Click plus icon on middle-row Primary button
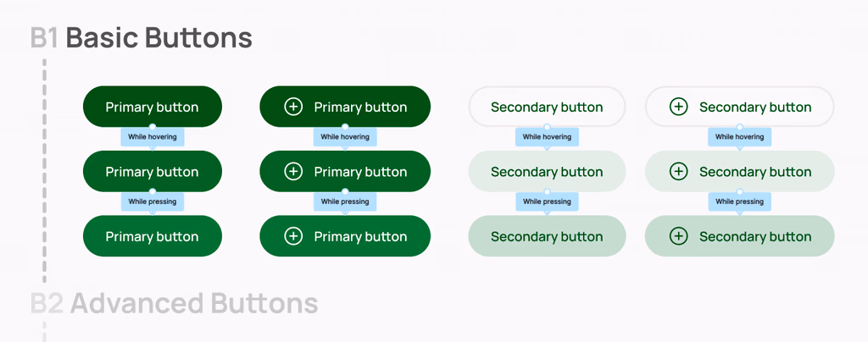The width and height of the screenshot is (868, 342). point(293,172)
